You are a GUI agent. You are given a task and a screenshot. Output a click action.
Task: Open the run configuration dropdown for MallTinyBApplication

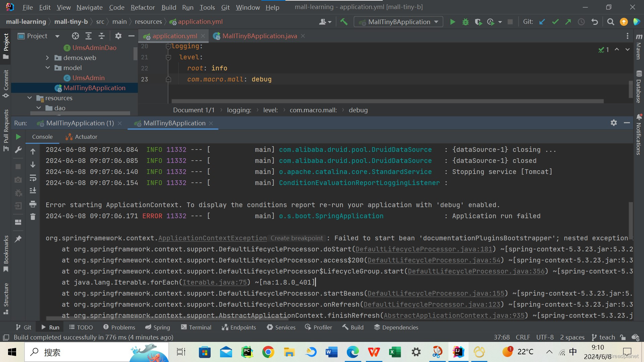click(x=435, y=21)
